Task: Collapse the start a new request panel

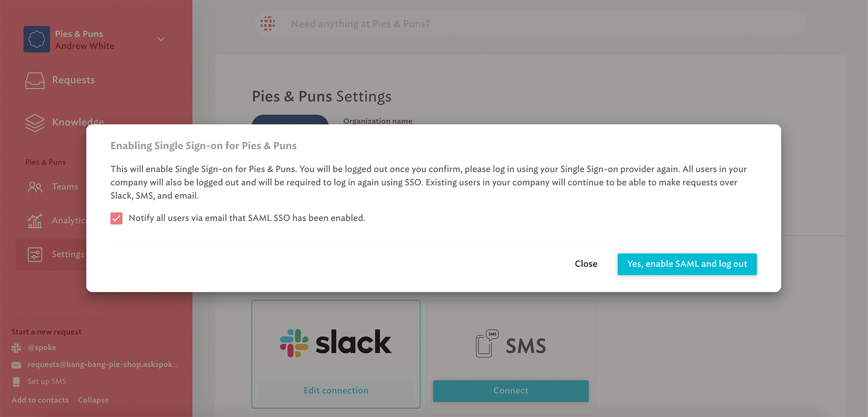Action: (x=93, y=400)
